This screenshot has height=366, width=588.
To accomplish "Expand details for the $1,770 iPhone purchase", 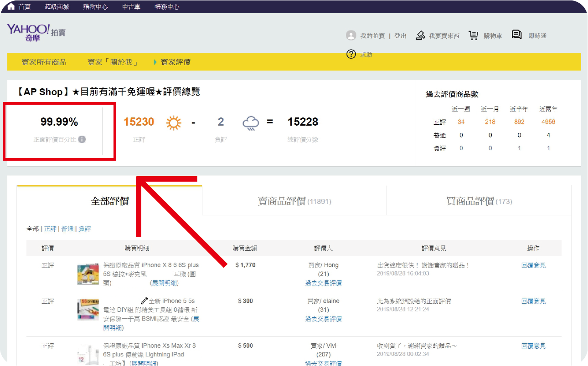I will click(165, 283).
